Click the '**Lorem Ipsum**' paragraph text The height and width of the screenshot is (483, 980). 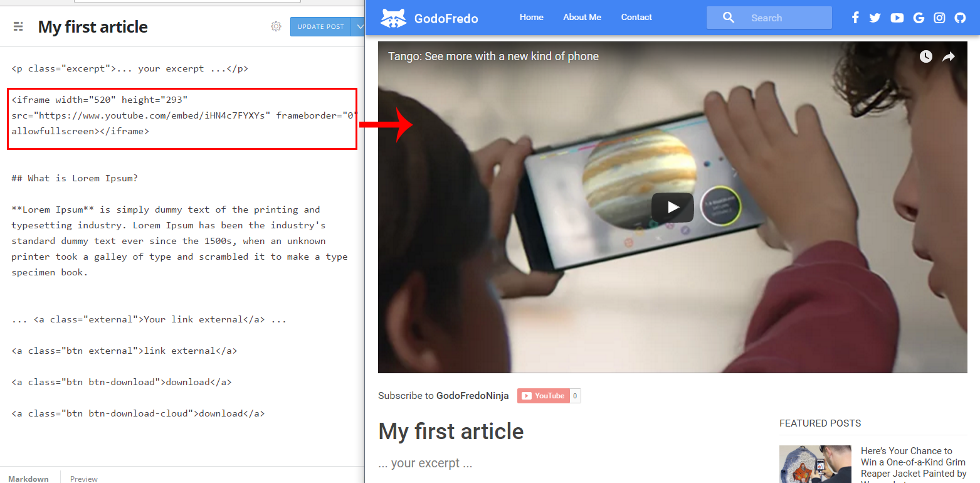coord(179,241)
